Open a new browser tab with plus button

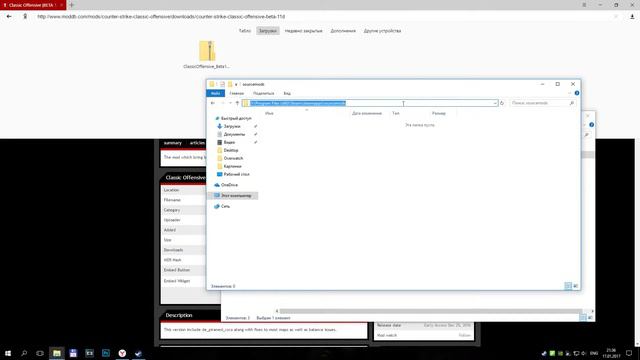click(x=72, y=5)
